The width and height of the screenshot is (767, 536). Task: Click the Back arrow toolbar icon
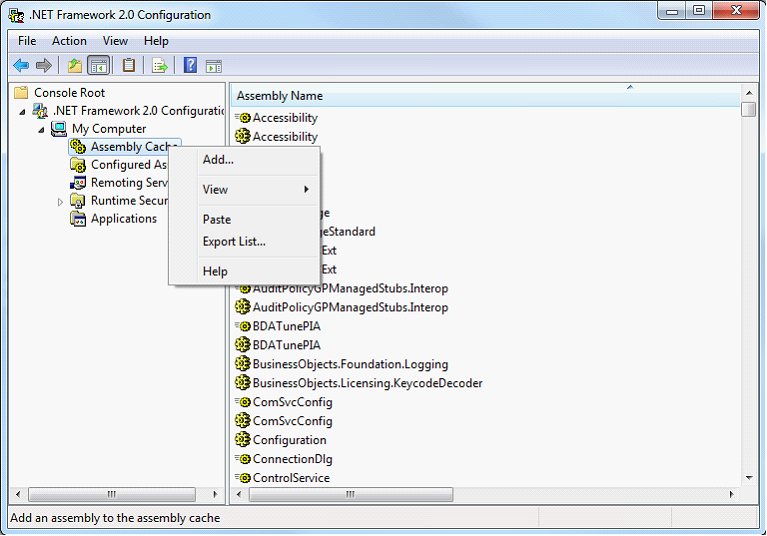(x=21, y=66)
